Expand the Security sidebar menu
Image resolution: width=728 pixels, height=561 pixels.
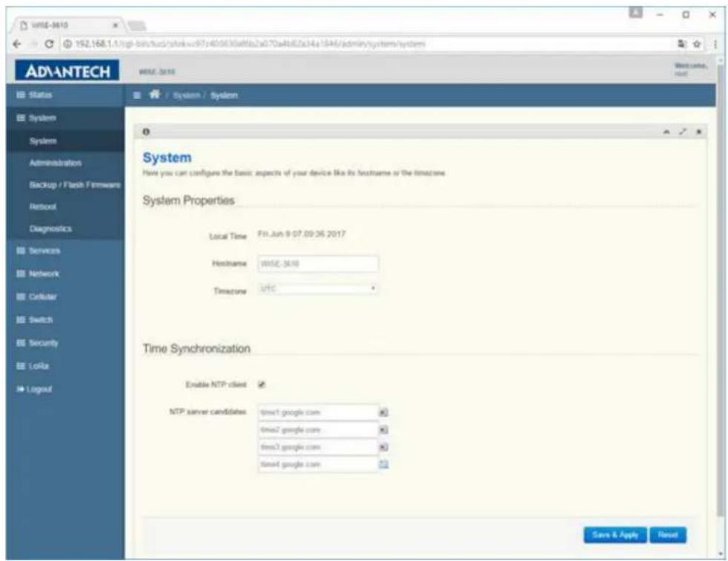tap(65, 343)
